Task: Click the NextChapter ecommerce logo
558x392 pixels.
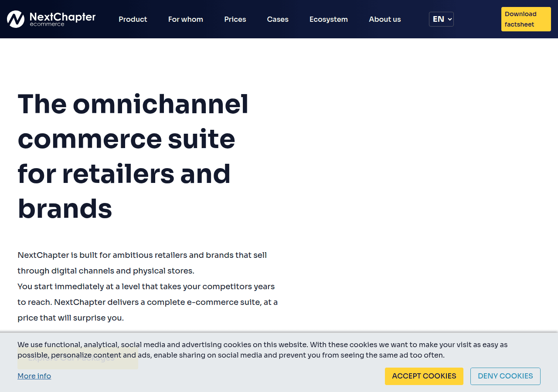Action: coord(51,19)
